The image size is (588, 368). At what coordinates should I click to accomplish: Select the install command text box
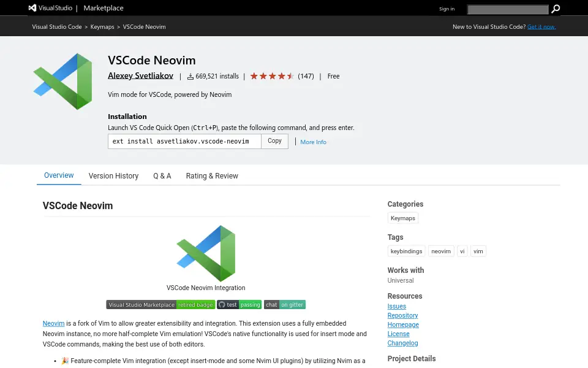(x=184, y=141)
